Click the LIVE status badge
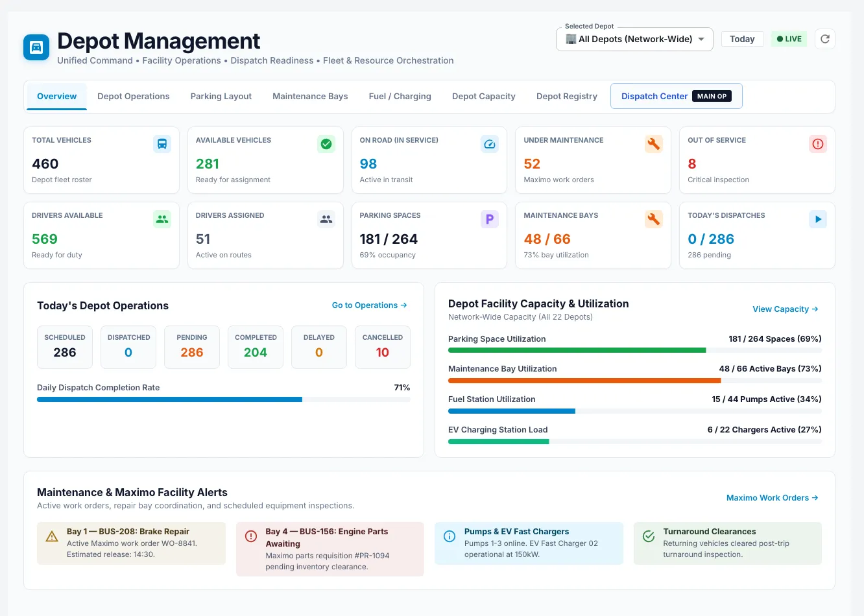Screen dimensions: 864x616 tap(789, 39)
